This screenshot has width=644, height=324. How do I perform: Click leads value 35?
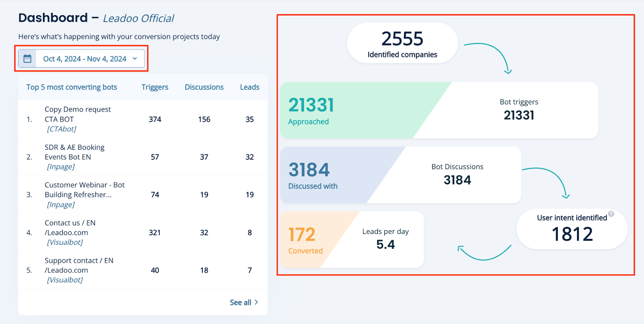point(250,119)
